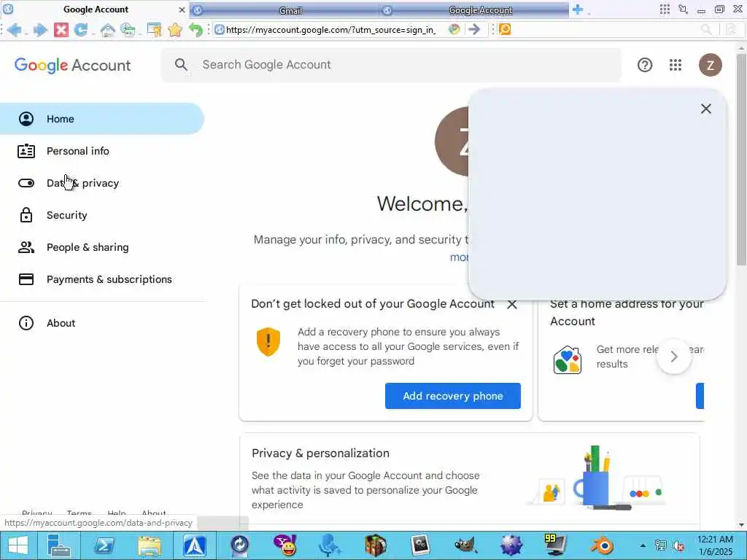Open Google Account help question icon

click(645, 65)
